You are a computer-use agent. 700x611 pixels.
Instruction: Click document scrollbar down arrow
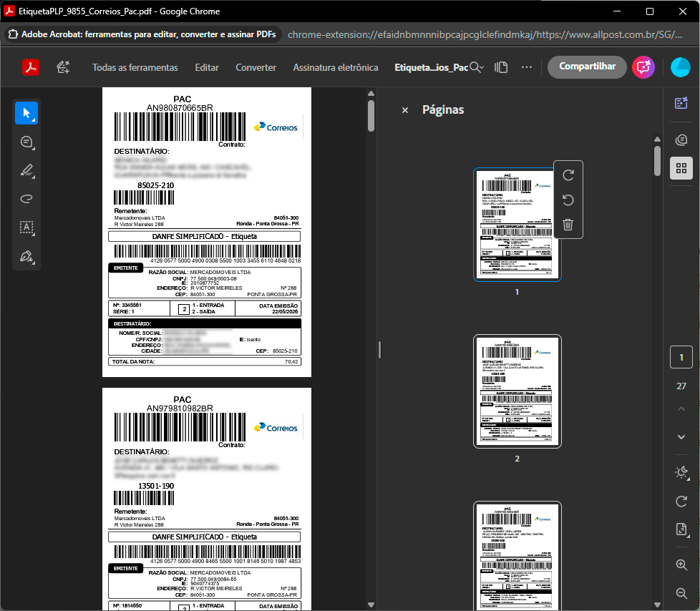pyautogui.click(x=371, y=605)
